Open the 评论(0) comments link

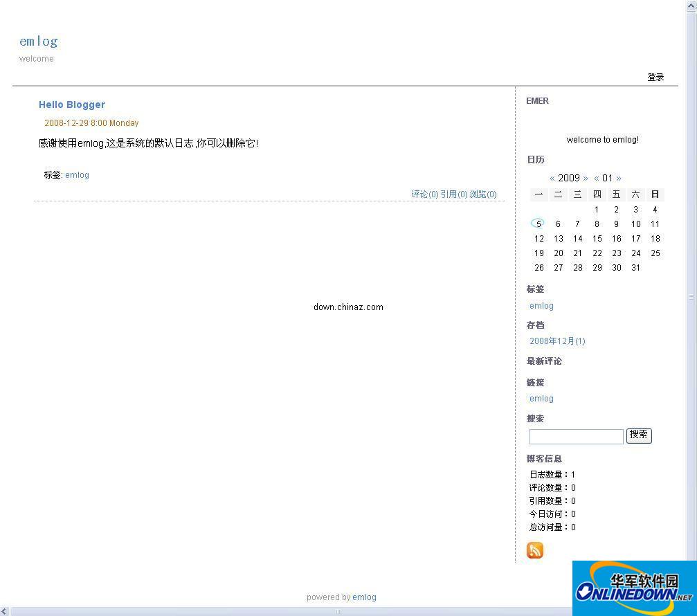point(424,194)
